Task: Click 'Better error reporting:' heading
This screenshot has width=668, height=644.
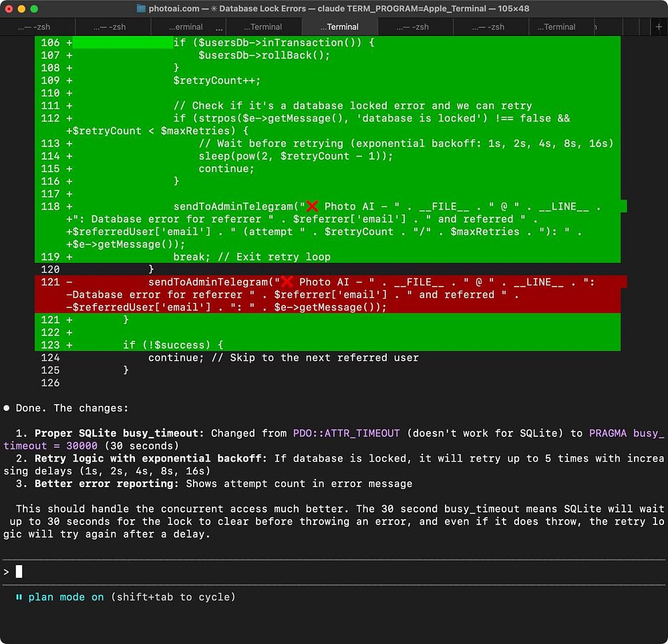Action: (107, 484)
